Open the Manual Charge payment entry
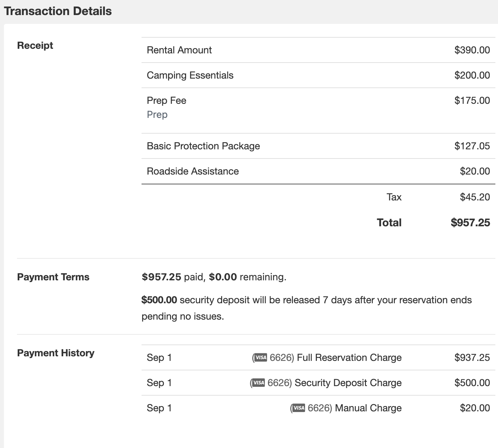 368,408
